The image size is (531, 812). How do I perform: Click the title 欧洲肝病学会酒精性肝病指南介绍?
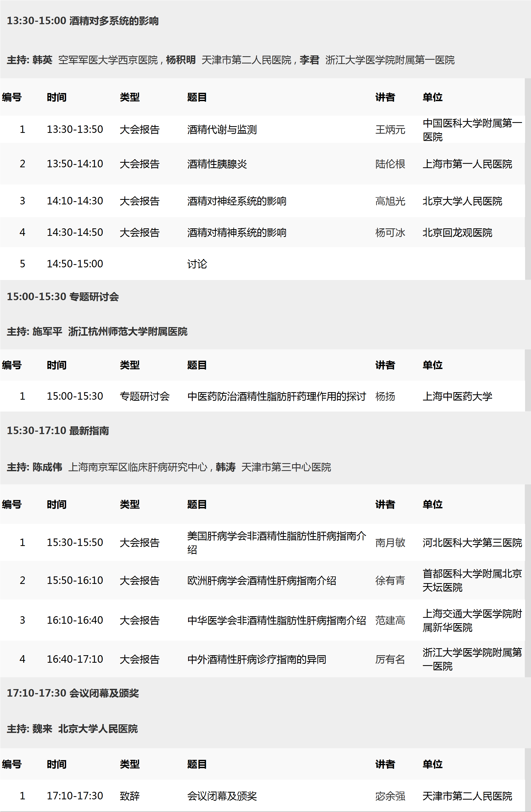(262, 580)
